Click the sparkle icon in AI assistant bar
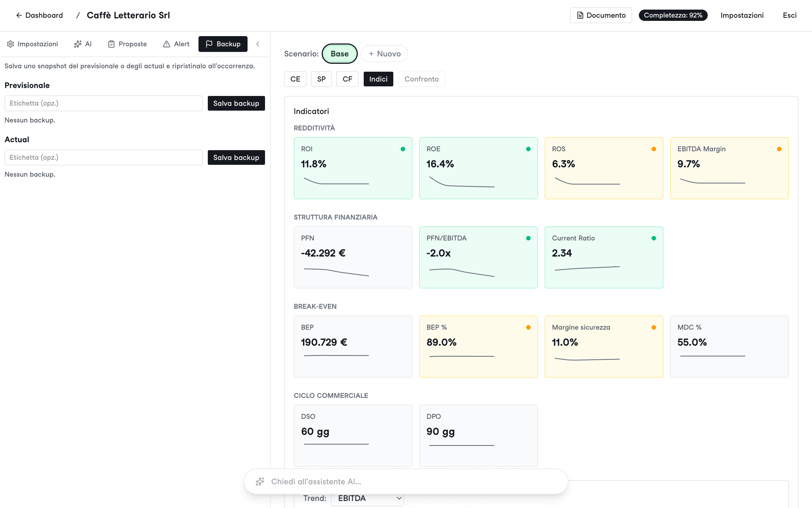The image size is (812, 508). 260,481
